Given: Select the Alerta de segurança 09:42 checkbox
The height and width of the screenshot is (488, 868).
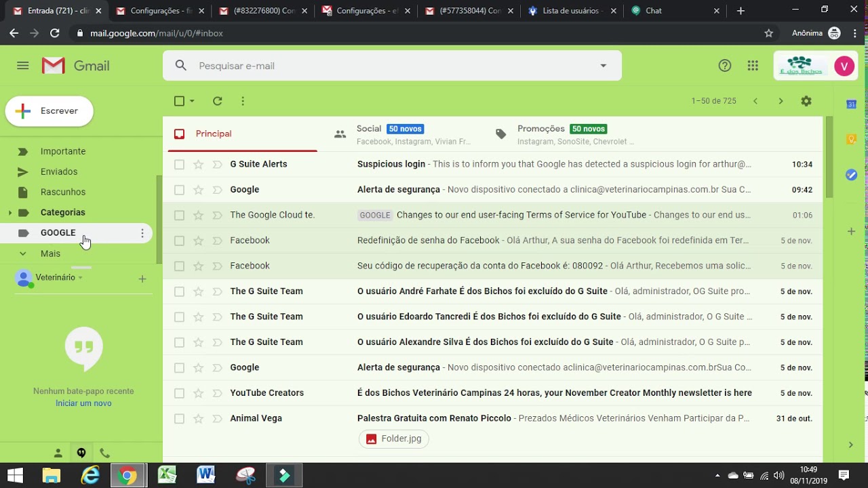Looking at the screenshot, I should (179, 190).
